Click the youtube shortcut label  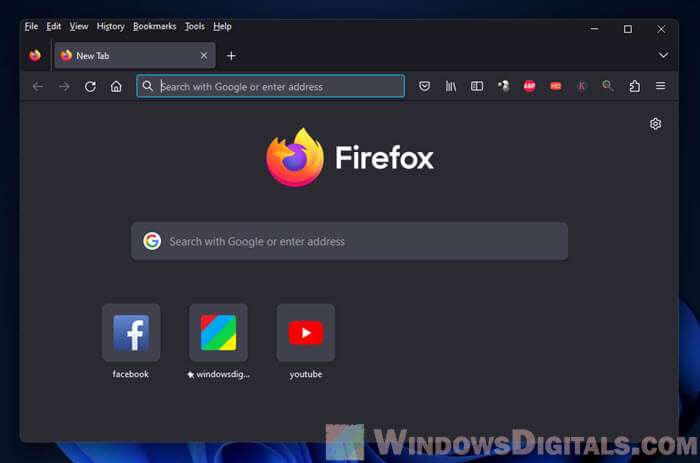[x=306, y=374]
